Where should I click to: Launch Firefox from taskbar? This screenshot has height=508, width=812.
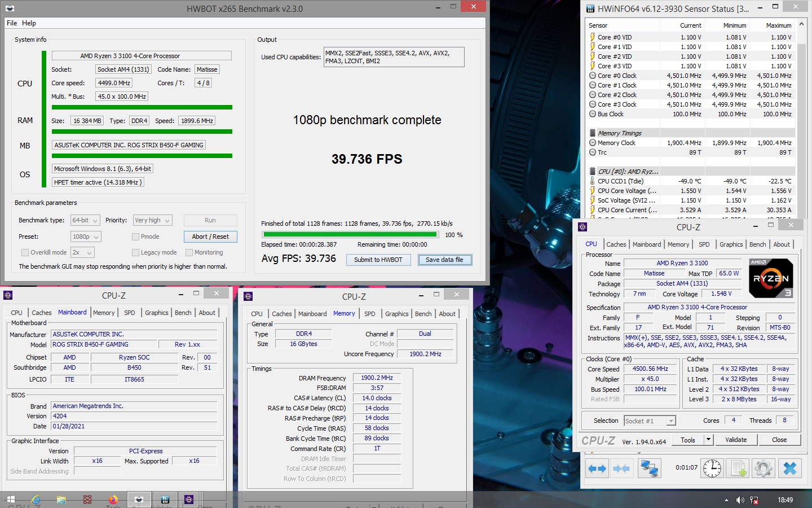(113, 500)
